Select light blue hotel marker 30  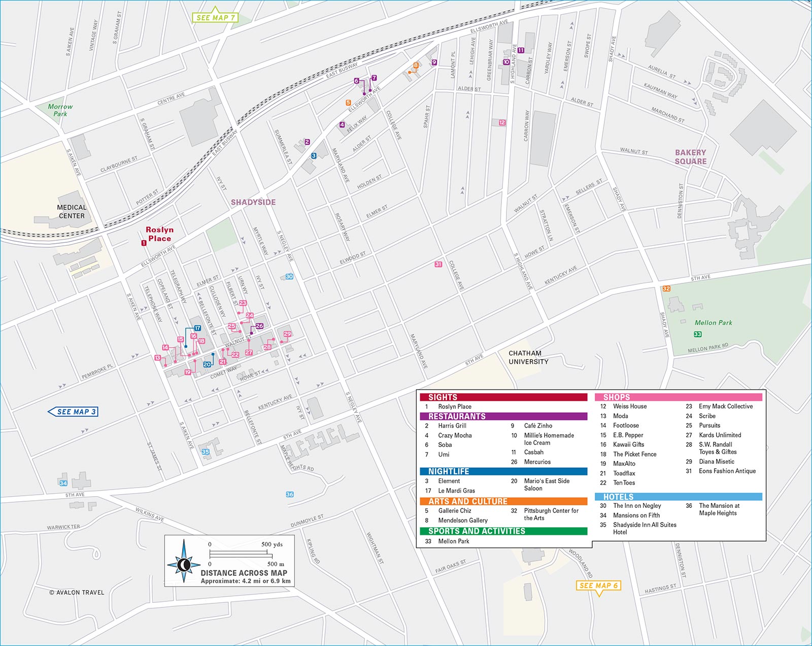289,277
